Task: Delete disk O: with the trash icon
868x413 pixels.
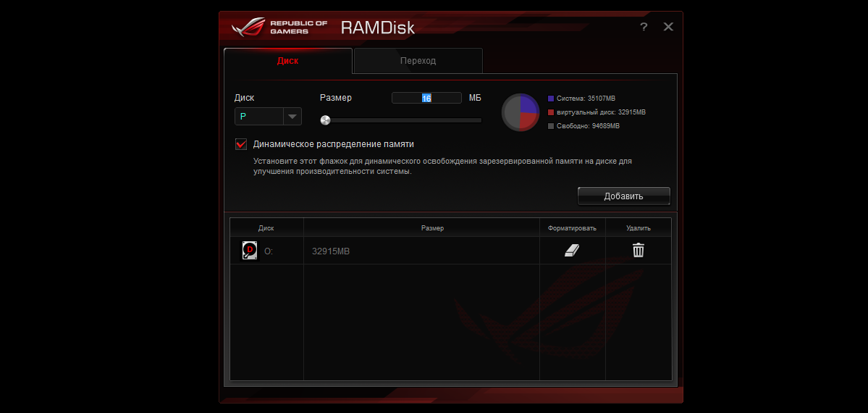Action: coord(639,251)
